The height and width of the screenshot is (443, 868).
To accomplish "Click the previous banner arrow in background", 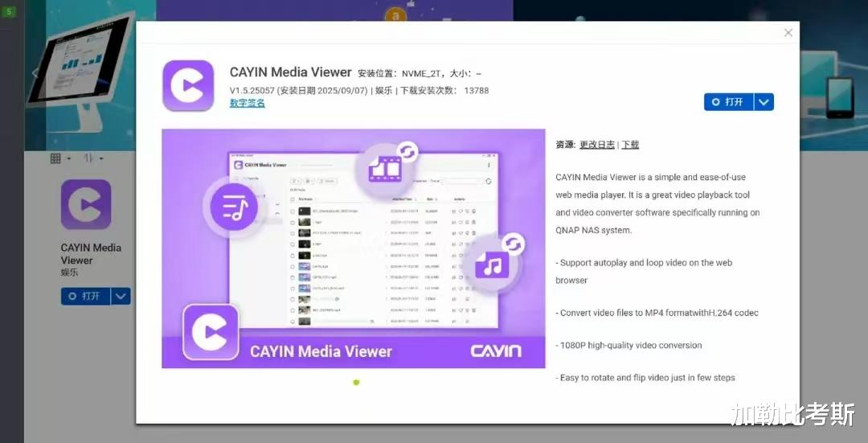I will click(x=35, y=72).
